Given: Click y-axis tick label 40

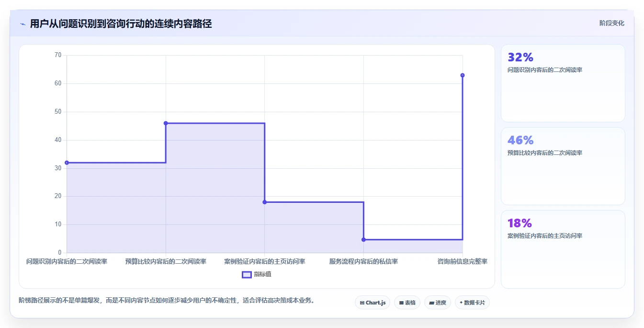Looking at the screenshot, I should (58, 140).
